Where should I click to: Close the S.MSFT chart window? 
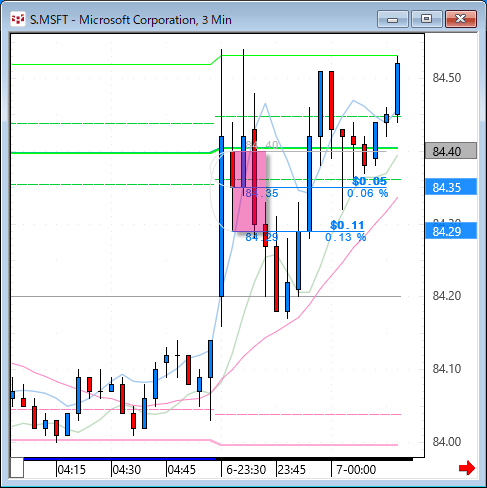[x=461, y=19]
